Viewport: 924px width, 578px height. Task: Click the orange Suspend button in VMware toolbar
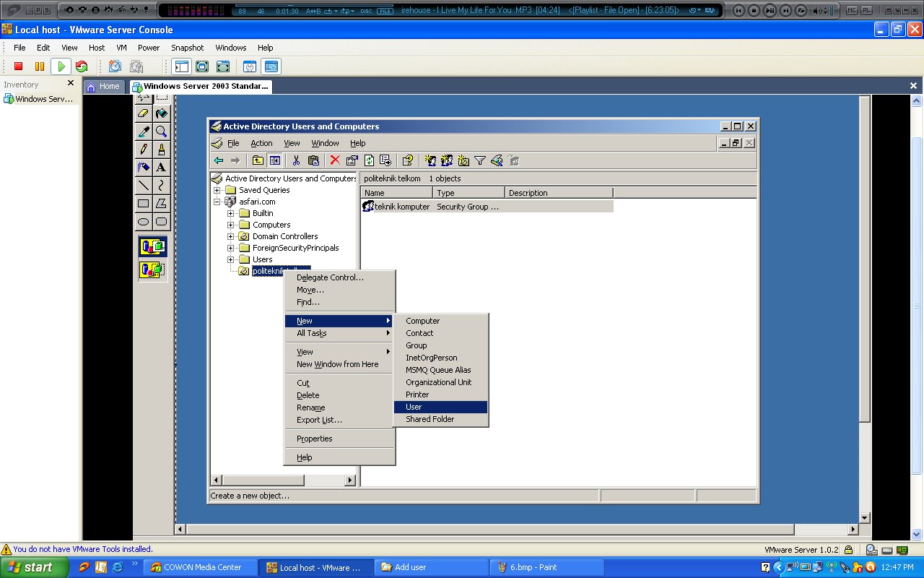(x=40, y=66)
